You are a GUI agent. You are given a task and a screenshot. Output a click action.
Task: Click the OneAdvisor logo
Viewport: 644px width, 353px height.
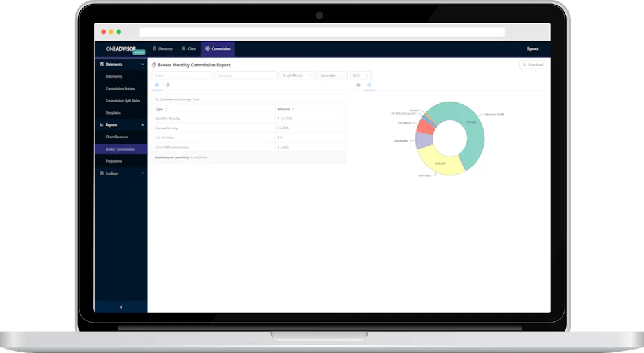(x=120, y=48)
